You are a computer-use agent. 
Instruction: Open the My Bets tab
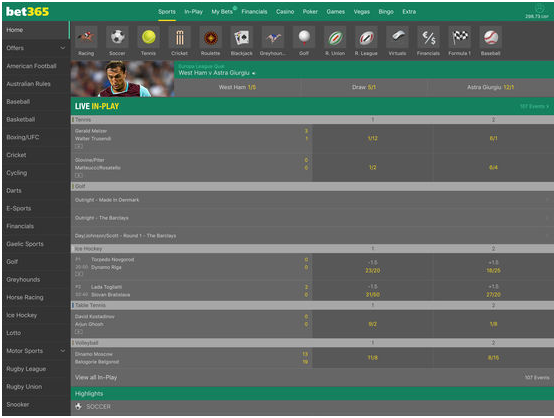pyautogui.click(x=222, y=12)
